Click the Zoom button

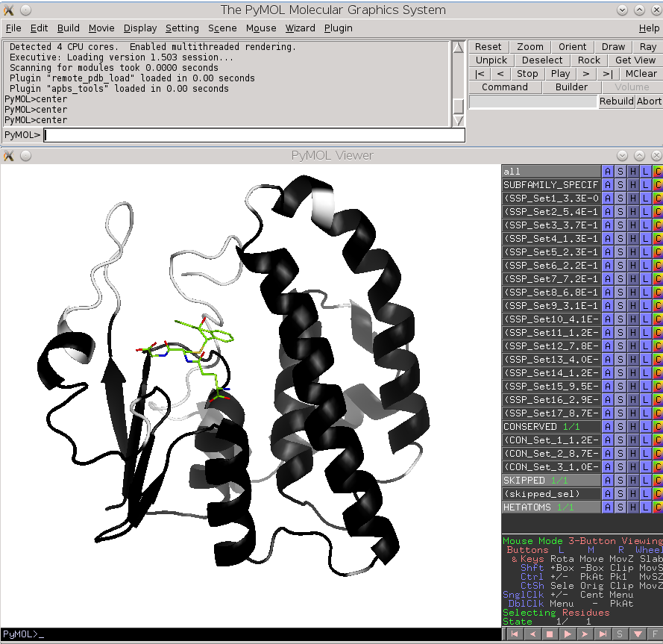click(530, 46)
